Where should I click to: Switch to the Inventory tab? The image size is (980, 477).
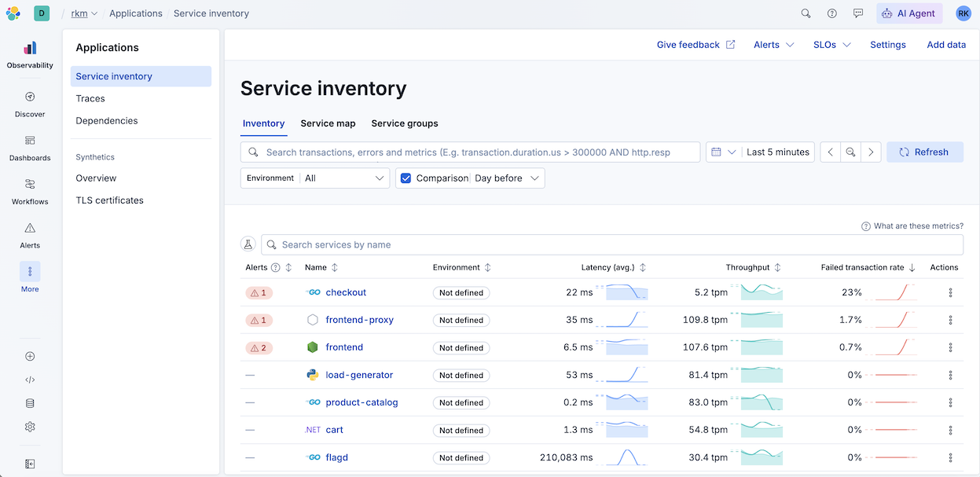coord(263,123)
